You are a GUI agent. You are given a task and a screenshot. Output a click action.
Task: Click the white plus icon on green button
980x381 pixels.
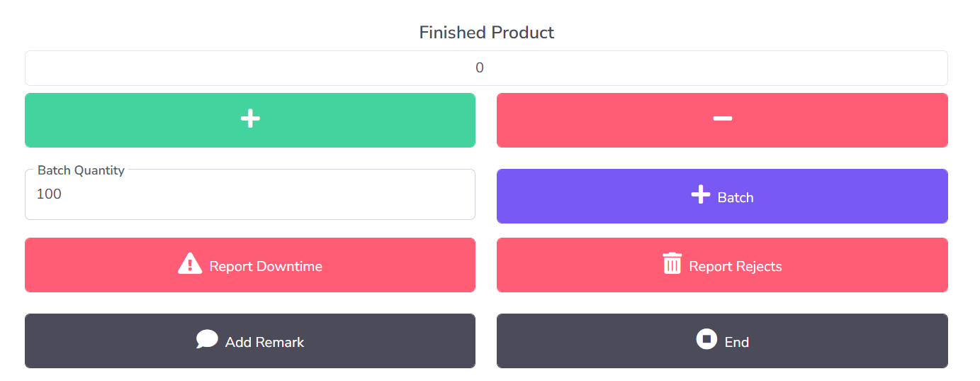(x=250, y=119)
